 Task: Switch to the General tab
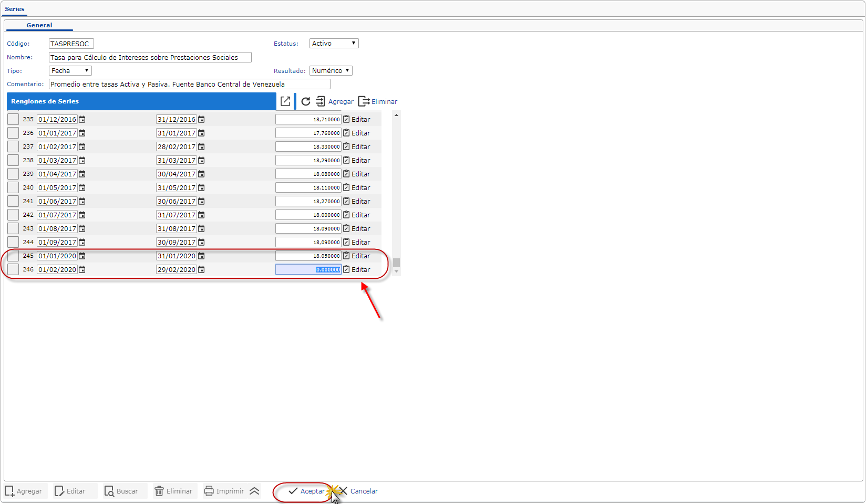(x=39, y=25)
